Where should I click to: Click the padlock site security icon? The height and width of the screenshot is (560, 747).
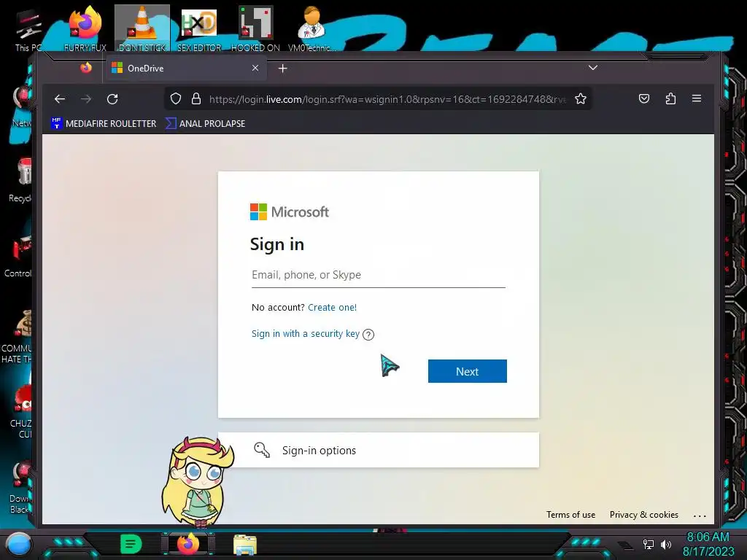(196, 98)
